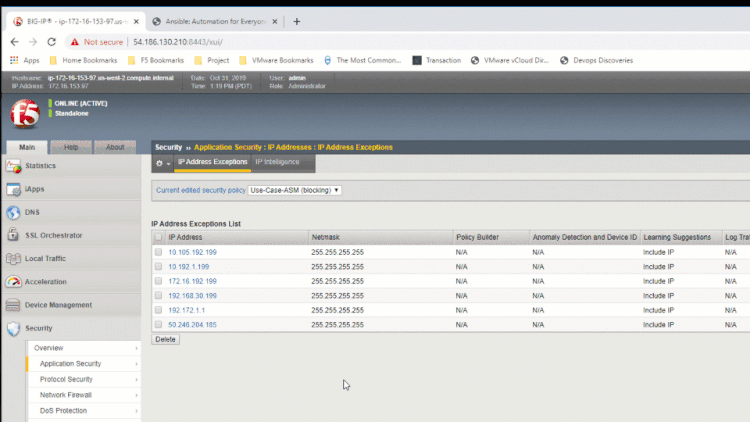Open Local Traffic section
Image resolution: width=750 pixels, height=422 pixels.
(46, 259)
